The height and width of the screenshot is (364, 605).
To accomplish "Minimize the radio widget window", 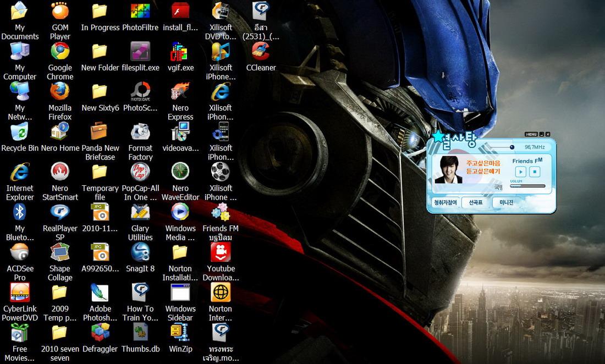I will point(542,134).
